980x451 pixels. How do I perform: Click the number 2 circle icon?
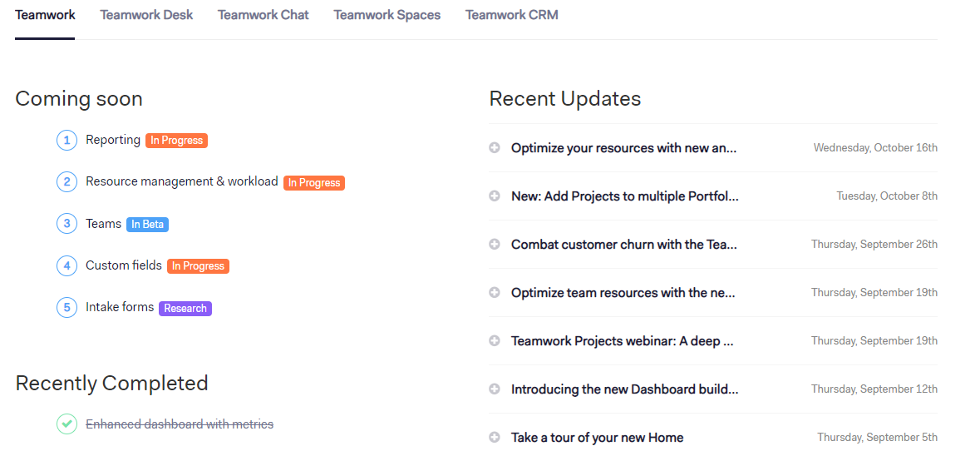66,182
